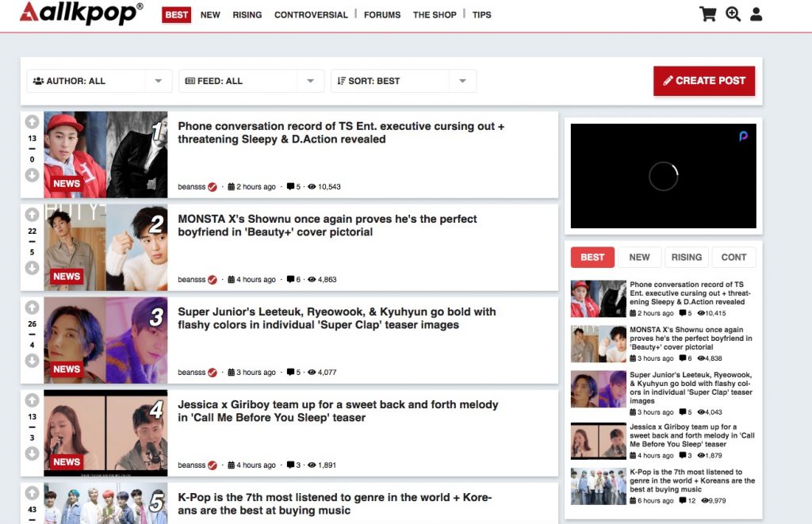Viewport: 812px width, 524px height.
Task: Downvote the Jessica x Giriboy post
Action: pyautogui.click(x=32, y=453)
